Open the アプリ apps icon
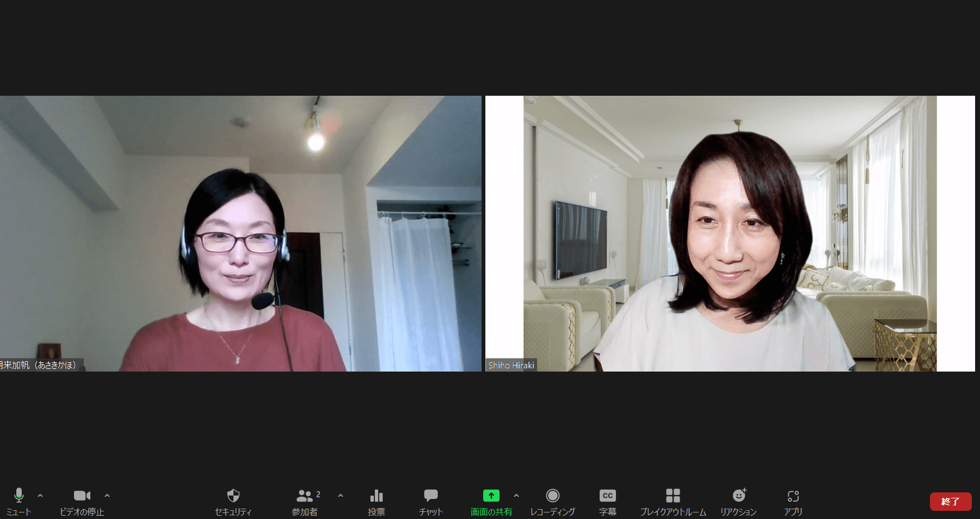Viewport: 980px width, 519px height. point(793,496)
